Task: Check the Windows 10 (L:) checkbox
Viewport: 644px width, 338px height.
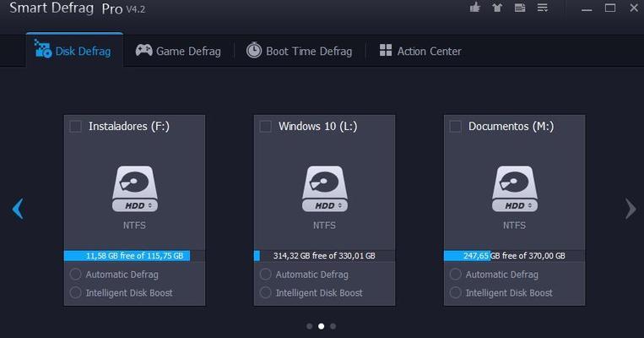Action: [265, 126]
